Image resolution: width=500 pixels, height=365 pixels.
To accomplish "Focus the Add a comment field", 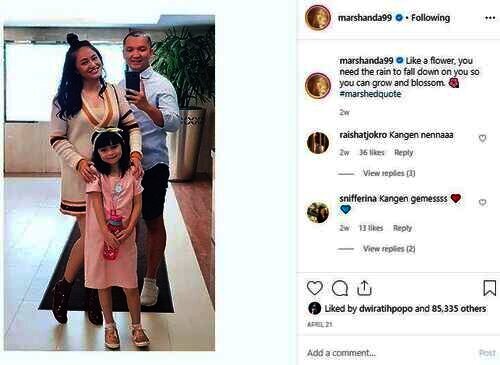I will point(388,353).
